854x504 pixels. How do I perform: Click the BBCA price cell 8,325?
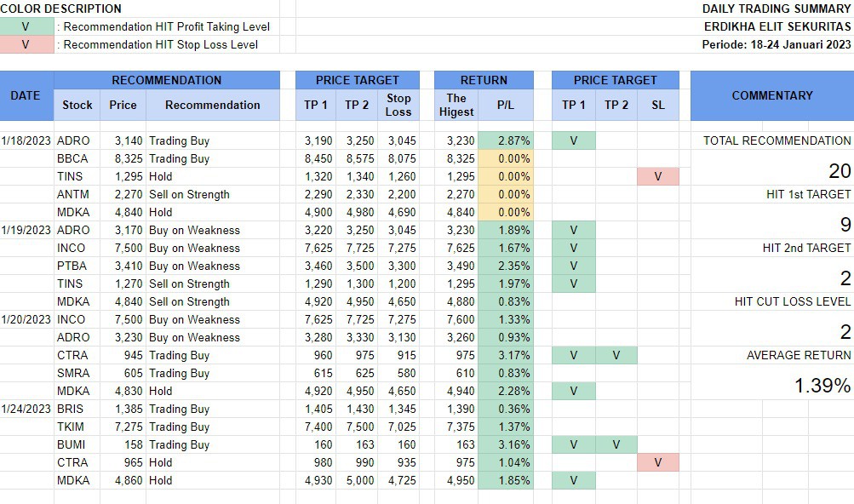122,158
